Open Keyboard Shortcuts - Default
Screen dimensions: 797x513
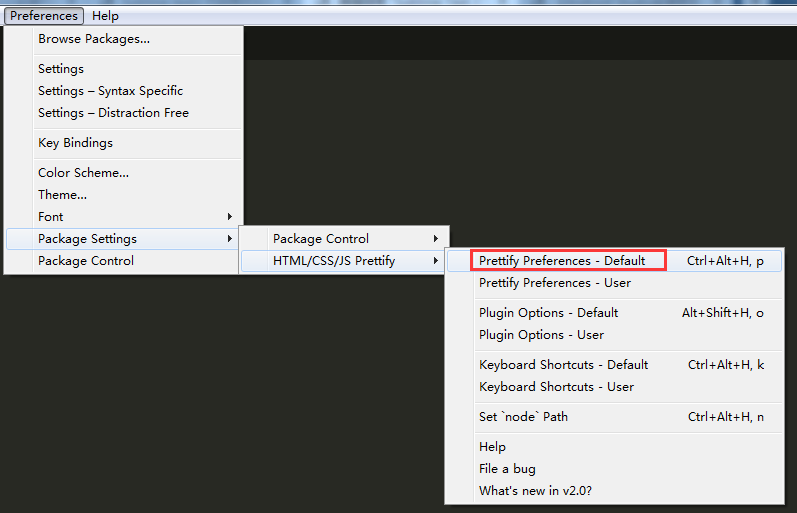[x=614, y=365]
